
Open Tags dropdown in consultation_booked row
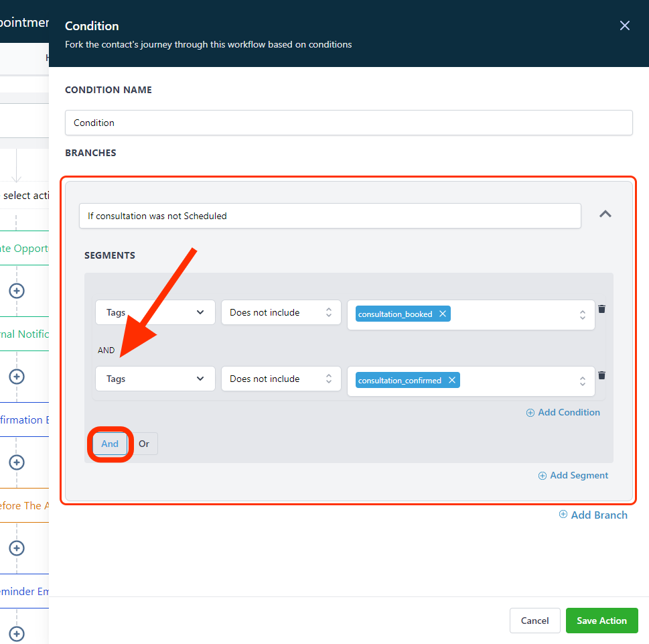155,312
